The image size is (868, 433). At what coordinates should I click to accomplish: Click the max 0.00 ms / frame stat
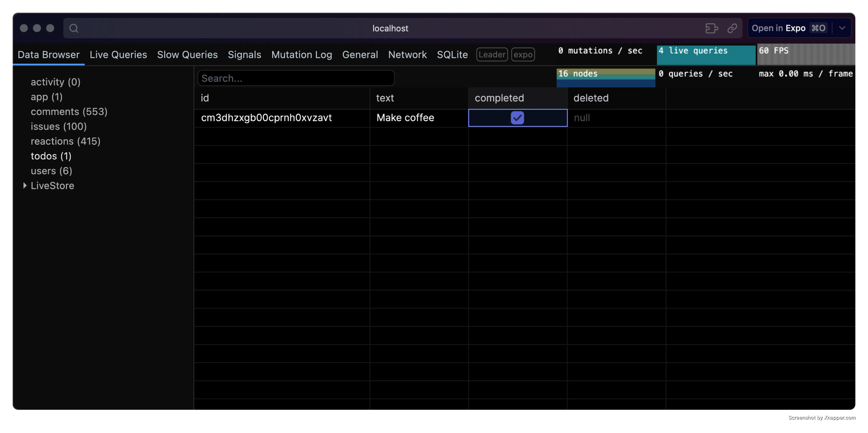tap(806, 74)
